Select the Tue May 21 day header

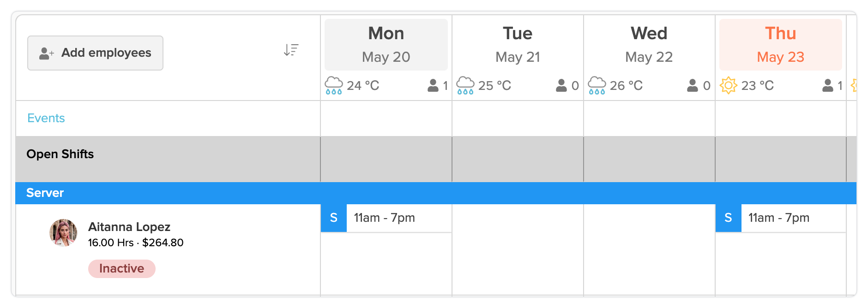point(518,45)
